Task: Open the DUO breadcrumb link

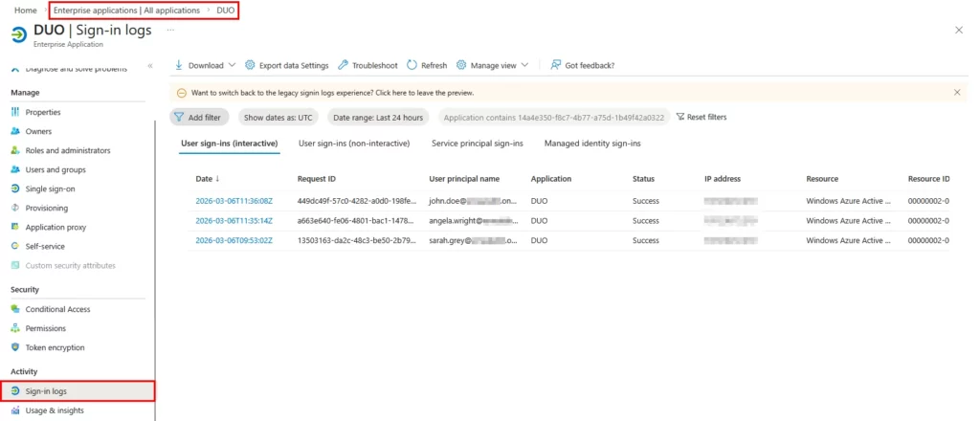Action: click(226, 11)
